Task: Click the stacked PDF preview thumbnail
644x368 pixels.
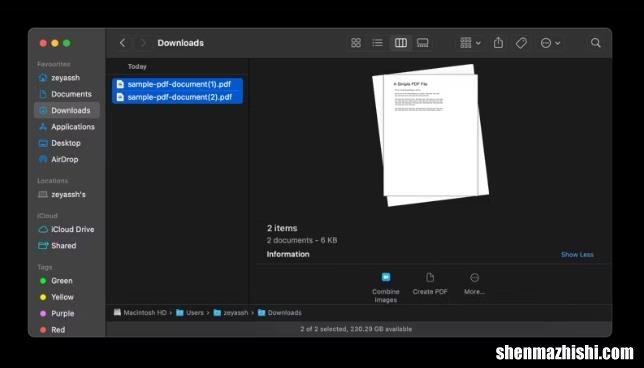Action: click(x=430, y=135)
